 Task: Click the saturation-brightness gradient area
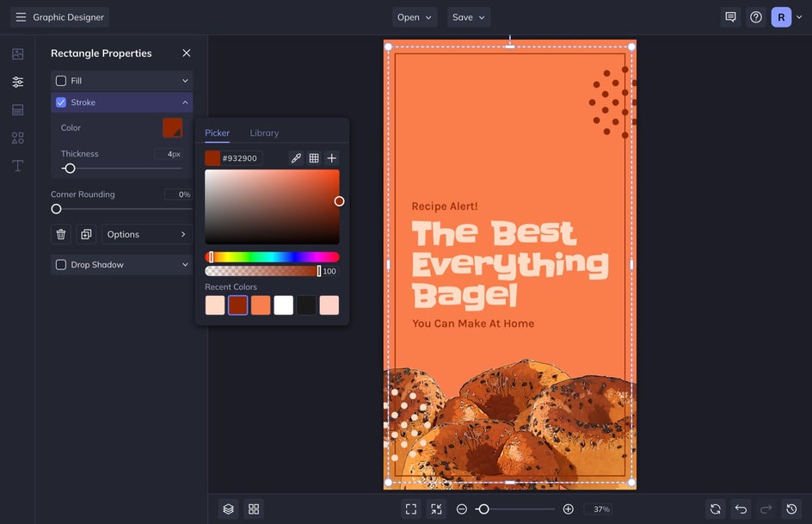click(272, 207)
